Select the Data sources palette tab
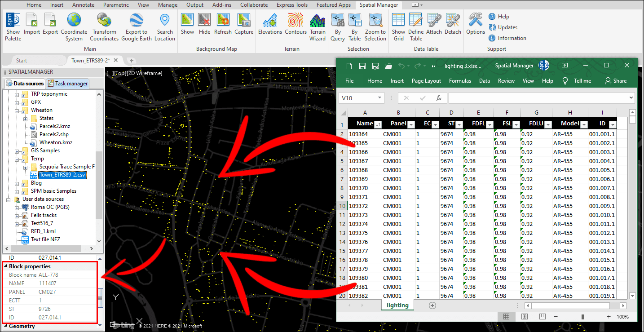 click(25, 84)
